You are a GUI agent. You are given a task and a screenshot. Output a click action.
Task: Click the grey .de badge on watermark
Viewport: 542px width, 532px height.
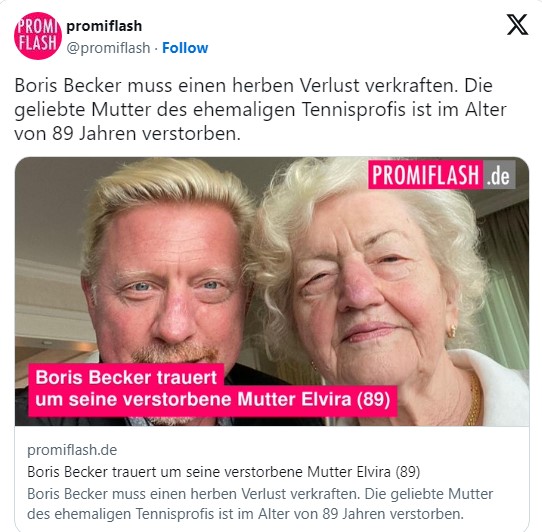tap(499, 175)
